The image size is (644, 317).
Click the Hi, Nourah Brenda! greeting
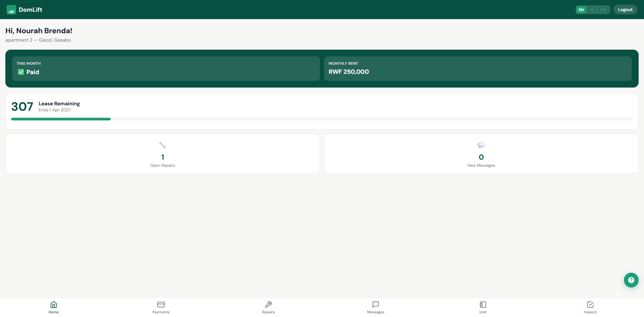39,31
